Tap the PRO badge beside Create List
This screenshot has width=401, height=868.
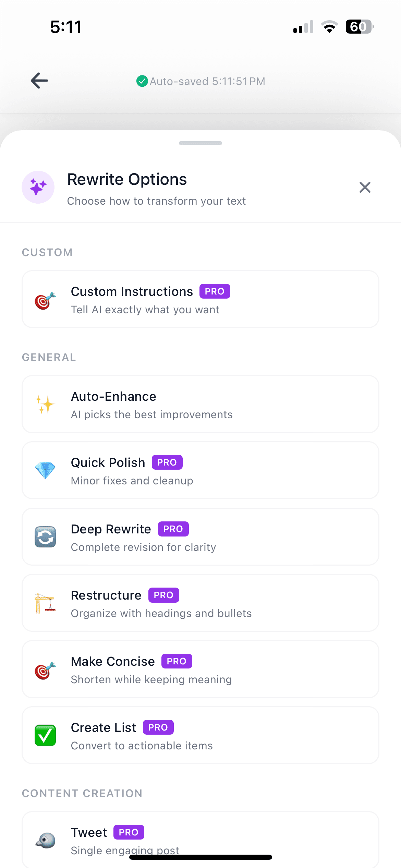tap(158, 727)
